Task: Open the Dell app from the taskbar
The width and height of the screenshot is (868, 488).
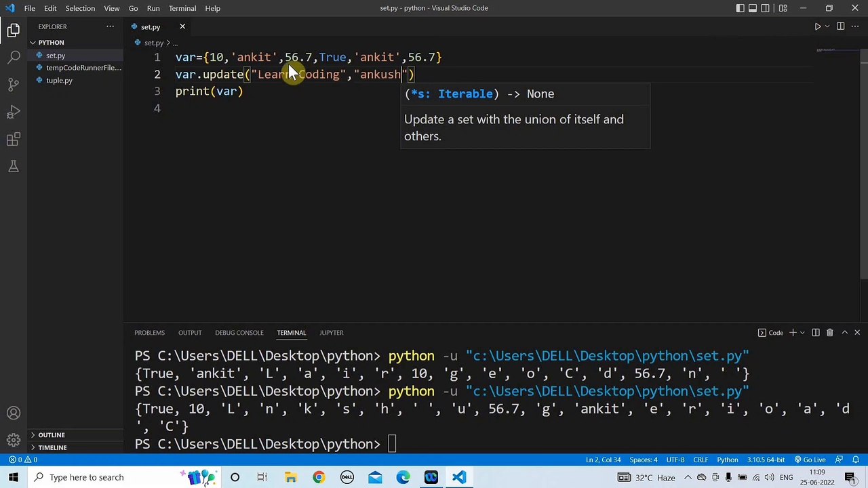Action: [x=347, y=477]
